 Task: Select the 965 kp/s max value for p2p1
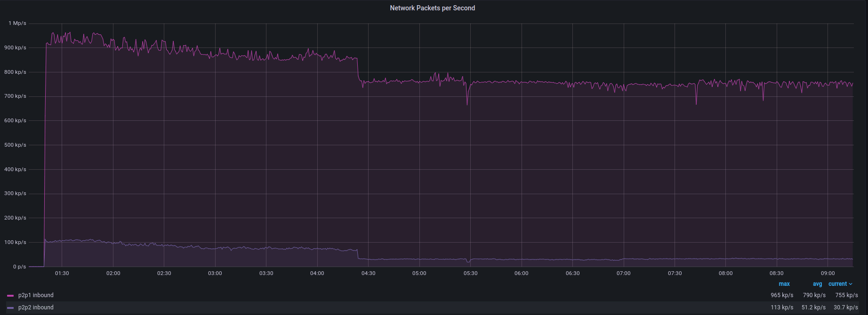(781, 295)
